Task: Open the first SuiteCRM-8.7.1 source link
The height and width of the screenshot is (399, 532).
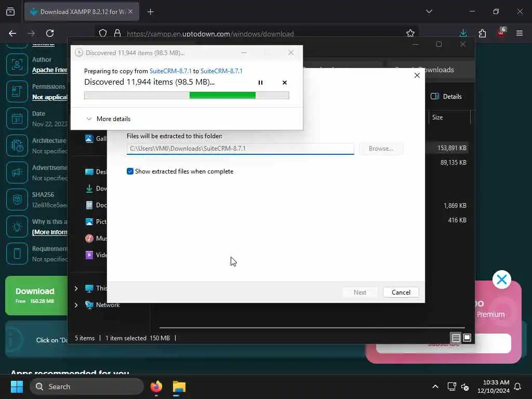Action: click(x=170, y=71)
